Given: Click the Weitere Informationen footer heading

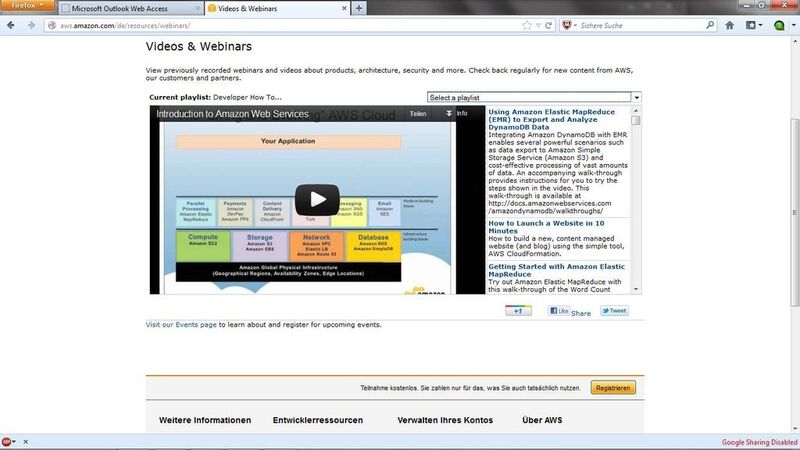Looking at the screenshot, I should (x=205, y=420).
